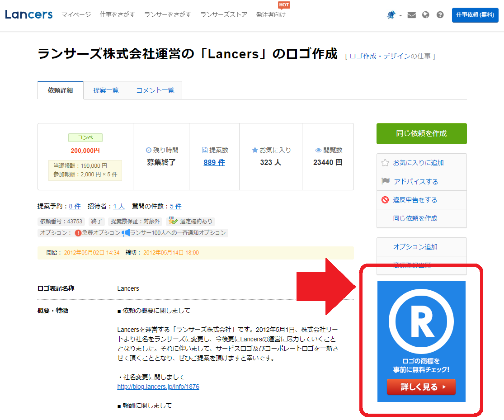
Task: Click the sidebar 同じ依頼を作成 text link
Action: coord(415,218)
